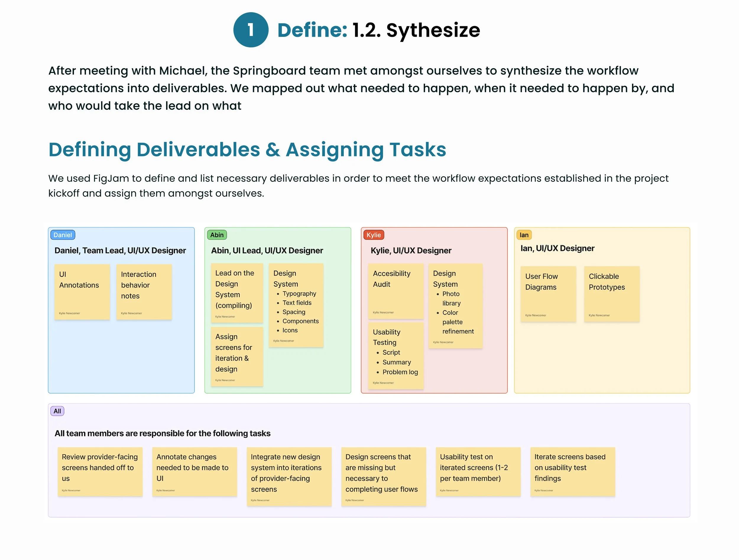The height and width of the screenshot is (560, 739).
Task: Select the red Kylie section tag
Action: point(374,235)
